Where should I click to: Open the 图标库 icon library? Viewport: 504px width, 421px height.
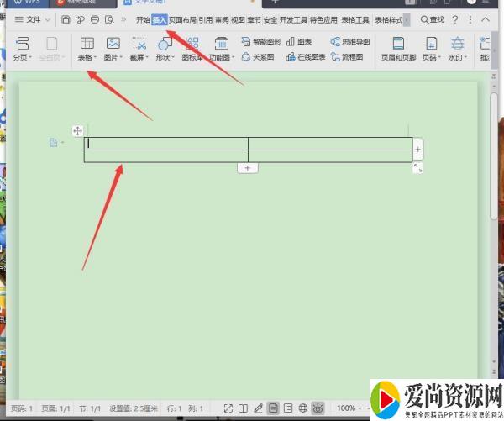192,49
